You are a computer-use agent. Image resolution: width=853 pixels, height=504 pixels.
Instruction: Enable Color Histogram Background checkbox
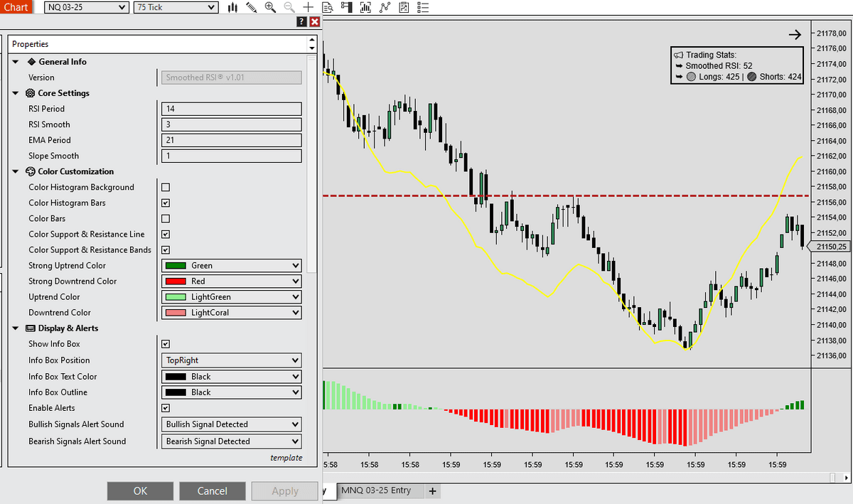[x=166, y=188]
